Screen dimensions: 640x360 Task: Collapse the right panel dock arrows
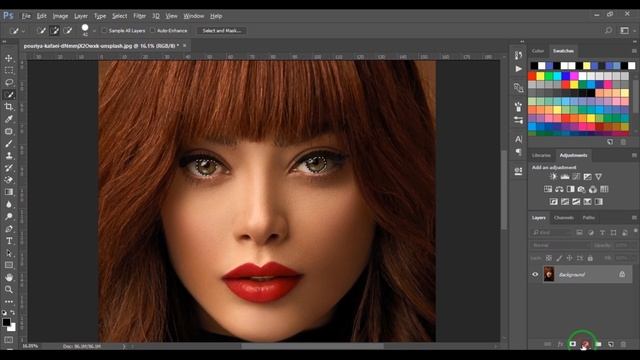point(634,41)
